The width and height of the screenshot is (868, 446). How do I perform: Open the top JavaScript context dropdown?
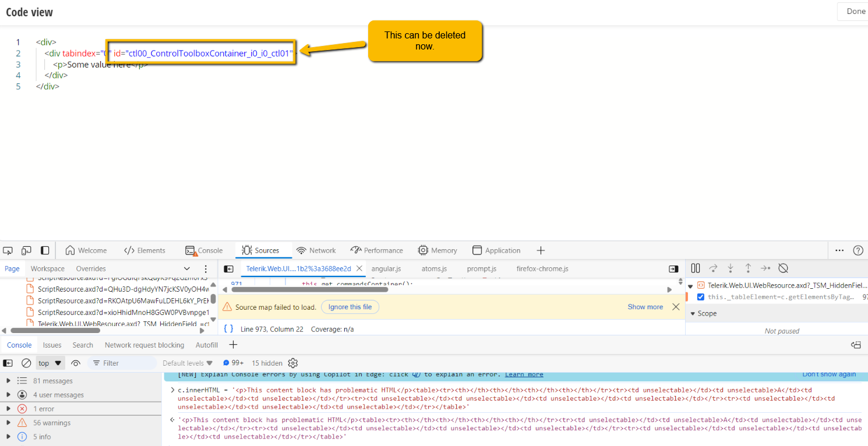coord(50,363)
